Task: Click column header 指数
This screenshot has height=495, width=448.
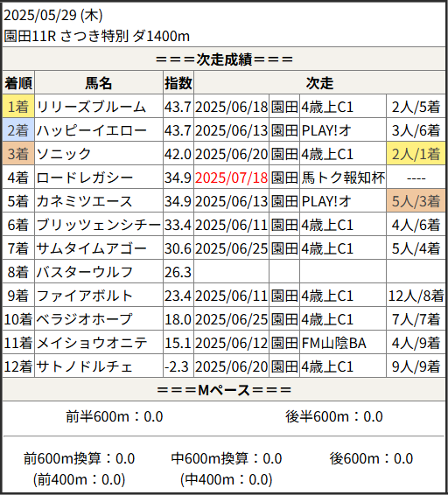Action: [178, 83]
